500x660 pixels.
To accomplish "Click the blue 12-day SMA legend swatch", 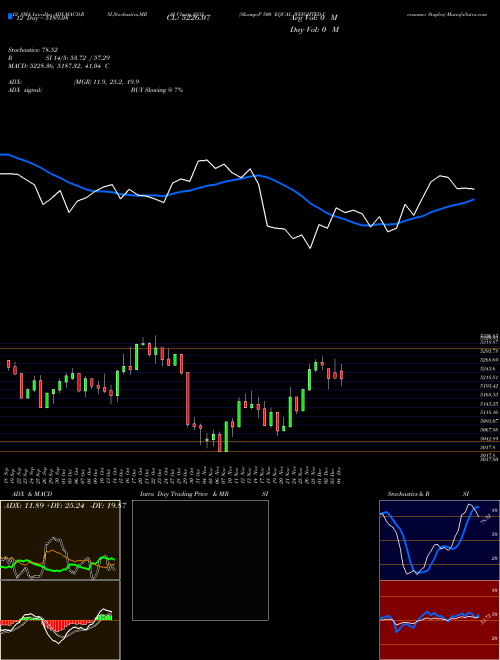I will [x=11, y=17].
